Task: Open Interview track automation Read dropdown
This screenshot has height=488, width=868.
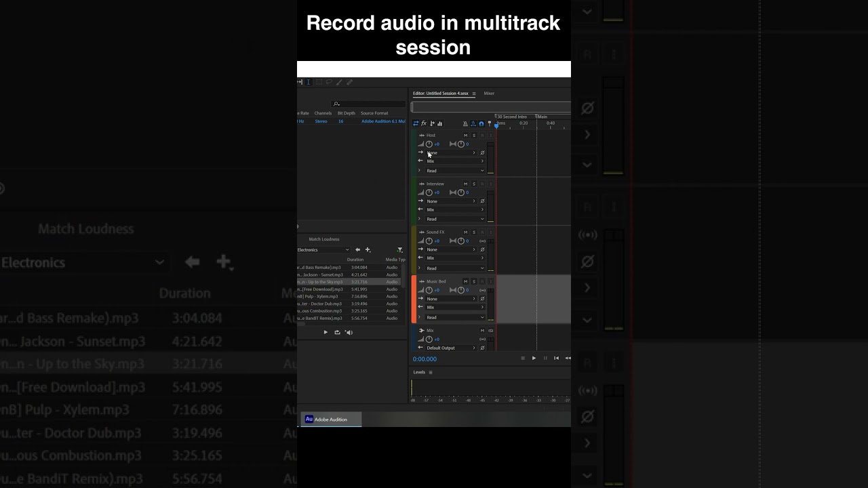Action: 455,219
